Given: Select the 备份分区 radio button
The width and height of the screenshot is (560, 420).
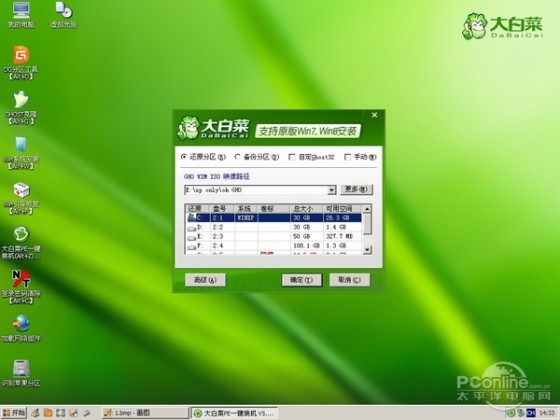Looking at the screenshot, I should (238, 157).
